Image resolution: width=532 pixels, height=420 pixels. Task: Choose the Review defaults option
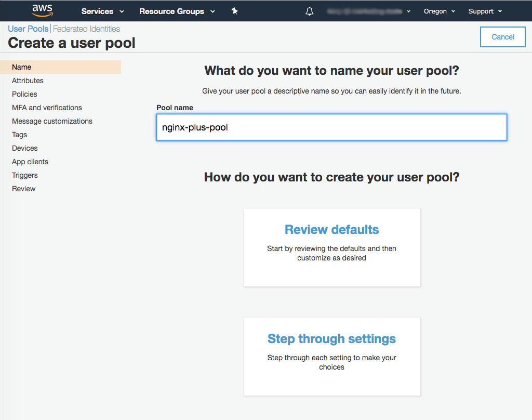click(x=331, y=247)
